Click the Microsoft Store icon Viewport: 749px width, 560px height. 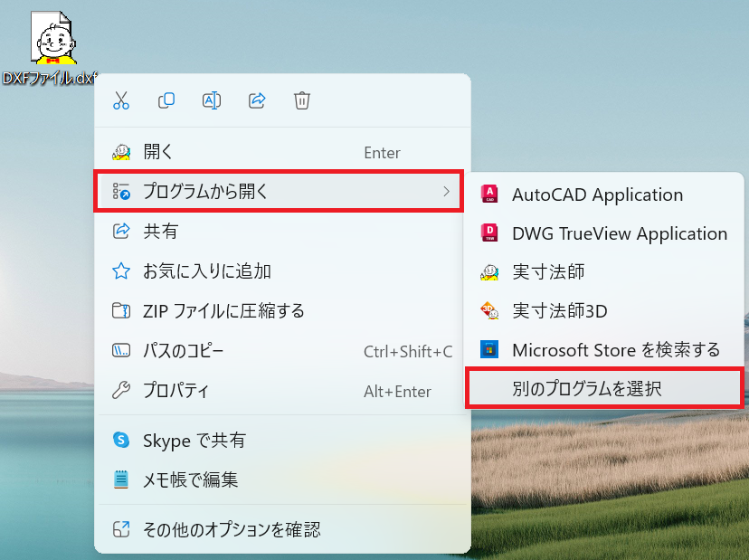tap(489, 349)
